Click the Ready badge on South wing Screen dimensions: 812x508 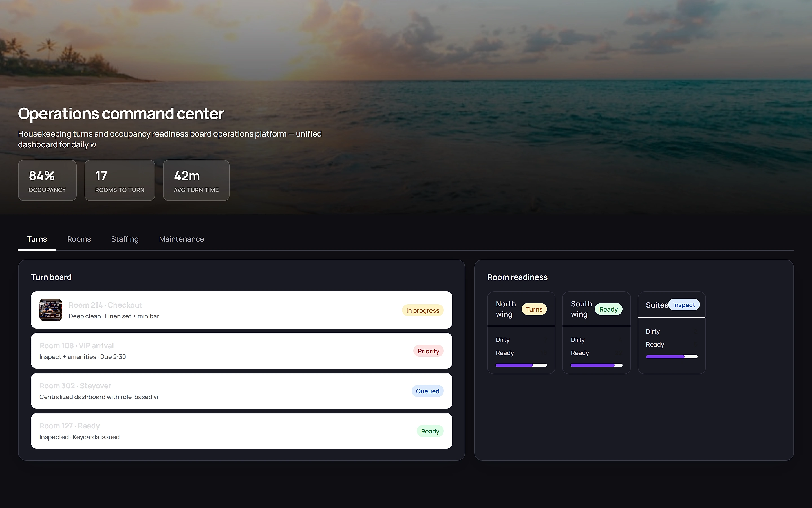[x=608, y=309]
